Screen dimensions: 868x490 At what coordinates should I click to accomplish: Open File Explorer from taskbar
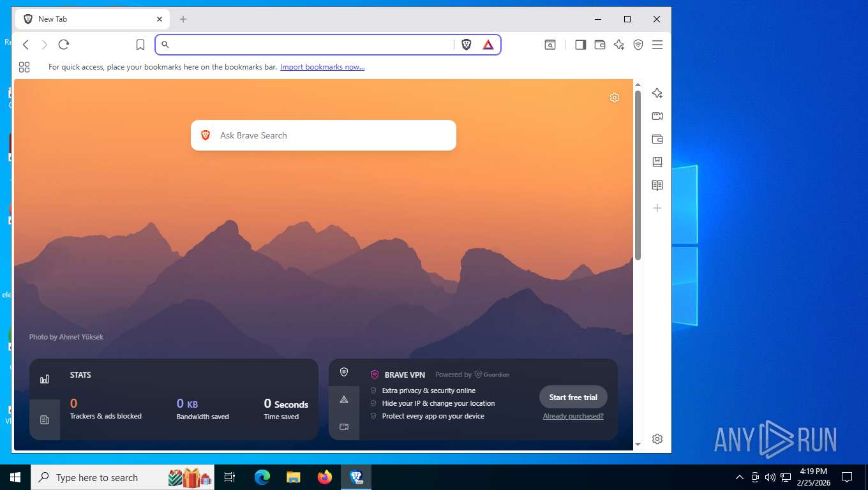click(294, 477)
